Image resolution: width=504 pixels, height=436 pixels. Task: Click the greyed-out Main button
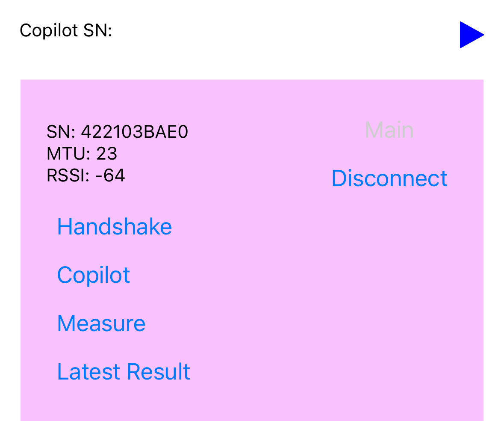click(x=389, y=130)
